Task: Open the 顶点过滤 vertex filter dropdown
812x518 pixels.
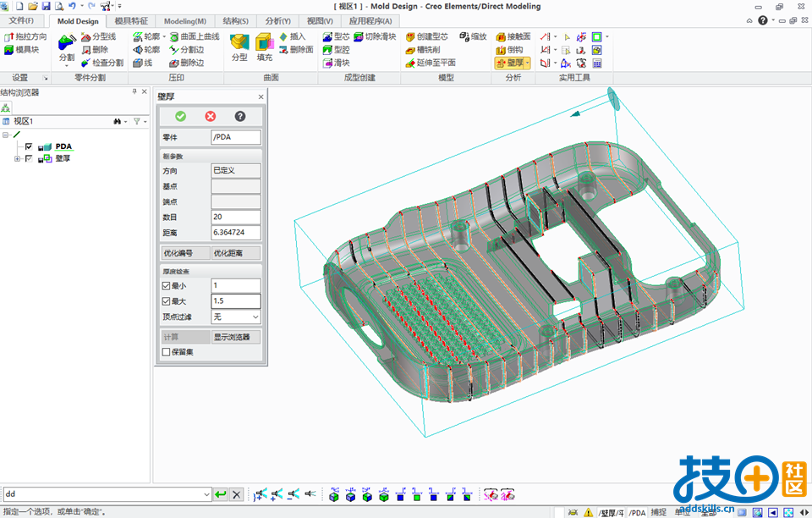Action: (x=255, y=317)
